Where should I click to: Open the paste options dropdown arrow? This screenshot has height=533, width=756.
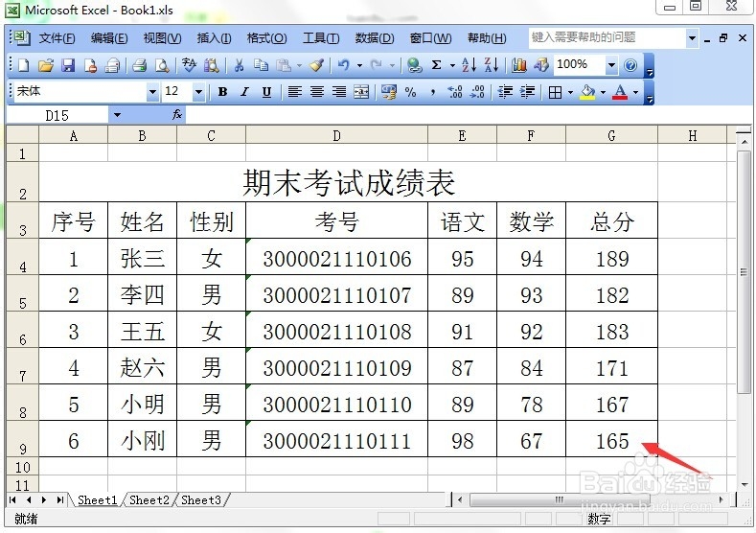click(x=299, y=65)
